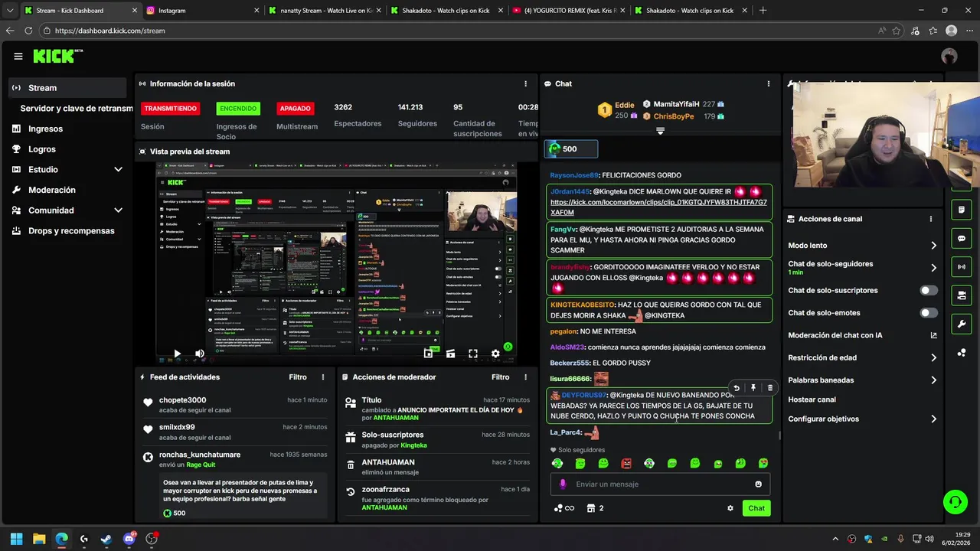The width and height of the screenshot is (980, 551).
Task: Open chat settings gear icon
Action: [730, 508]
